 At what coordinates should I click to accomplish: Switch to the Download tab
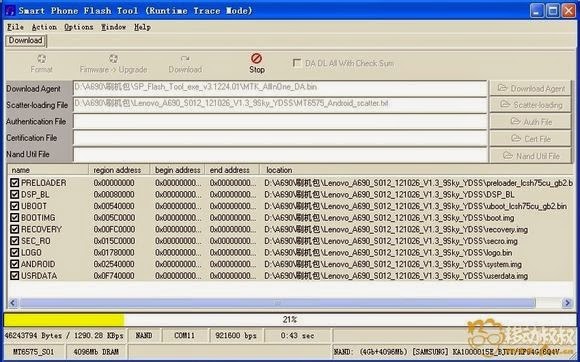26,40
